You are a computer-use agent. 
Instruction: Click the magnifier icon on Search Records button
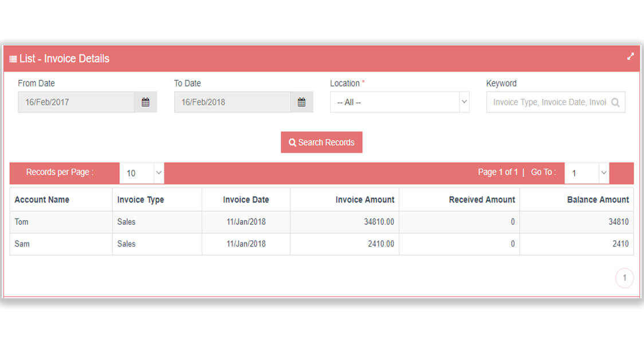pos(293,142)
